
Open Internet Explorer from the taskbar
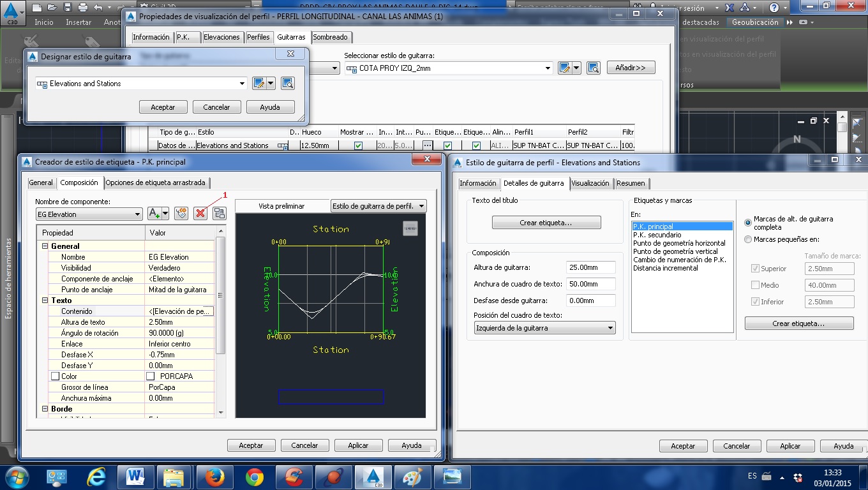pyautogui.click(x=96, y=477)
